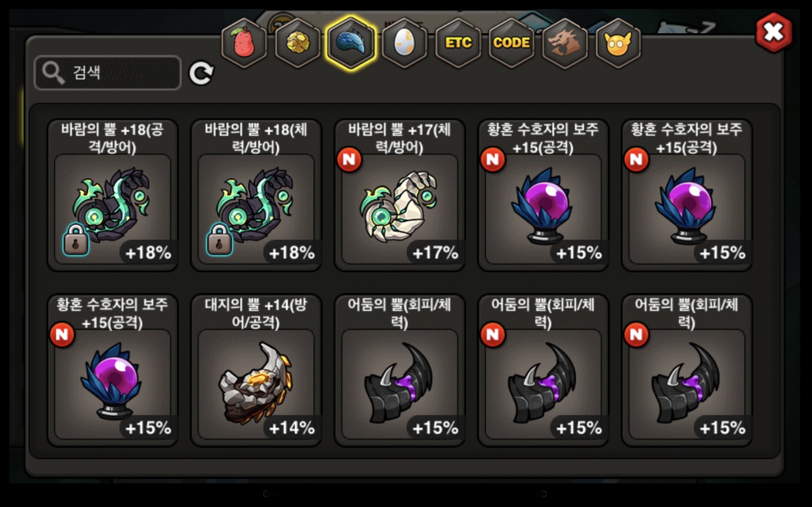Viewport: 812px width, 507px height.
Task: Open the CODE tab
Action: pos(511,43)
